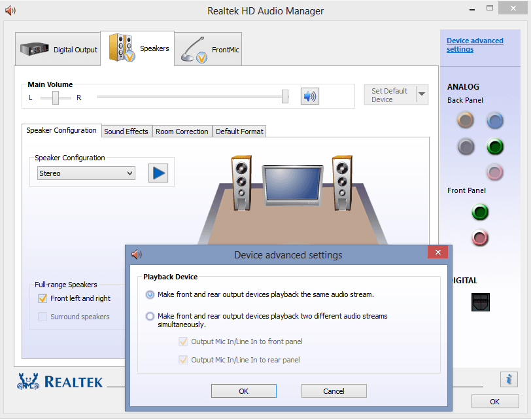531x420 pixels.
Task: Click the pink mic jack on Front Panel
Action: (x=480, y=237)
